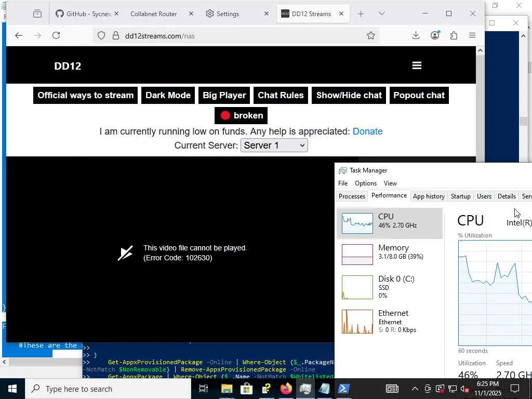Close the Collabnet Router tab

tap(191, 14)
